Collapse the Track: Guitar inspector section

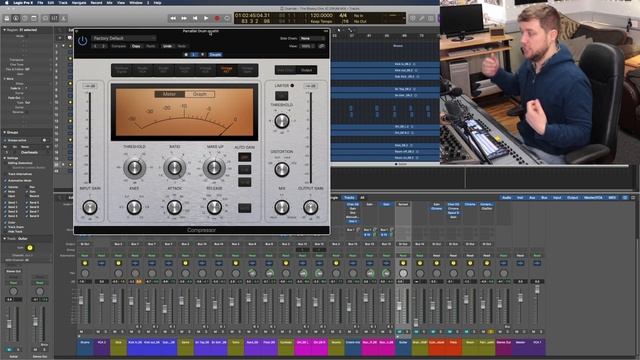(4, 238)
